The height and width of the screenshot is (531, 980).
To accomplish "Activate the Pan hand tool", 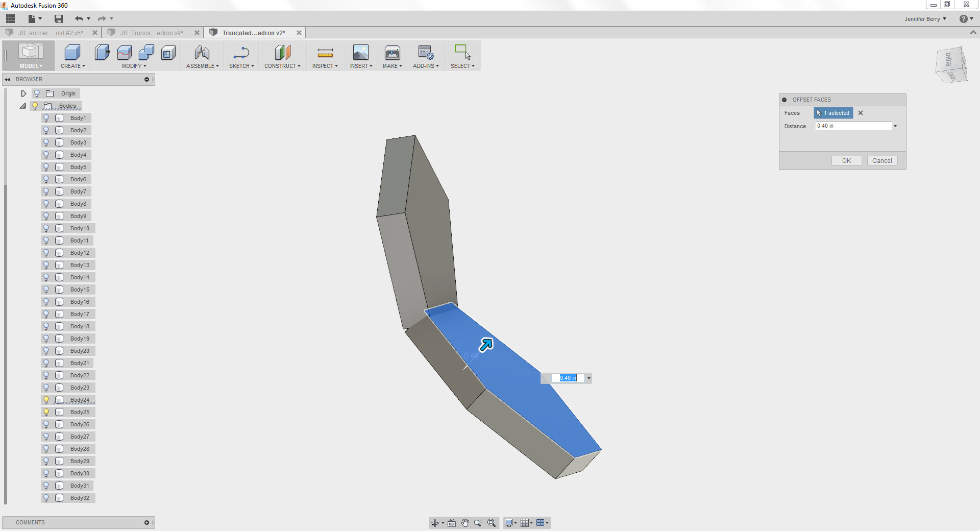I will point(465,523).
